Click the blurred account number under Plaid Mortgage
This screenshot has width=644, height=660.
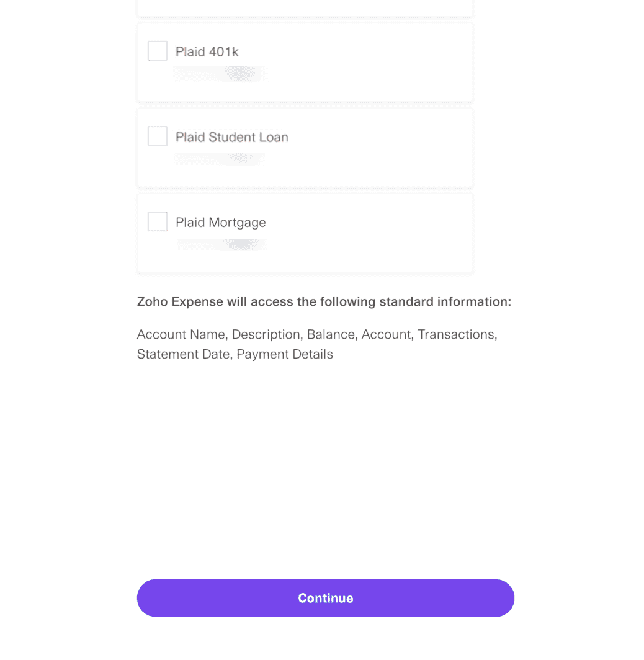click(x=220, y=244)
